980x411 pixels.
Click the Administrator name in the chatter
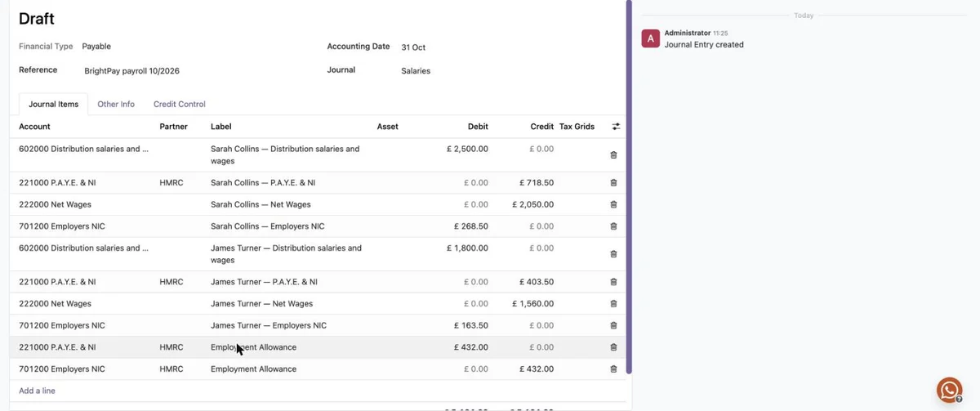pos(688,34)
